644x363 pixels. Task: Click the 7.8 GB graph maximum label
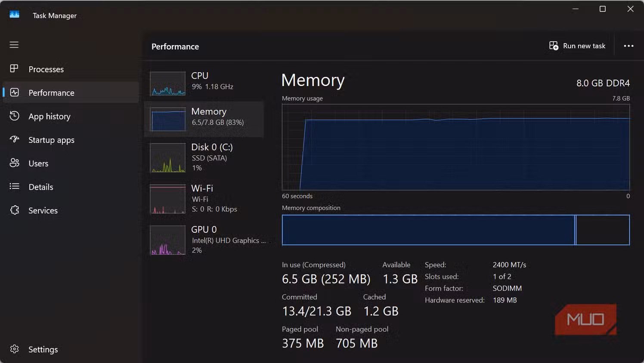621,98
